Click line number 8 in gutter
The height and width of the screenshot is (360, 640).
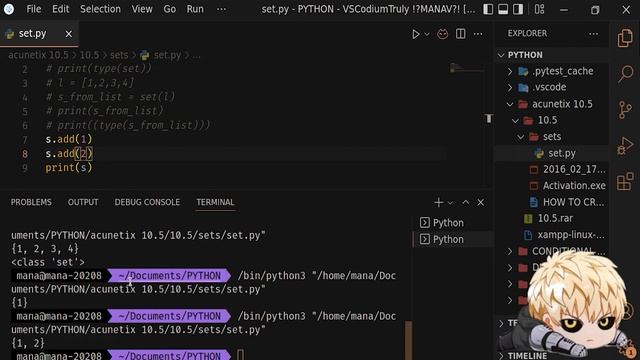(x=25, y=154)
